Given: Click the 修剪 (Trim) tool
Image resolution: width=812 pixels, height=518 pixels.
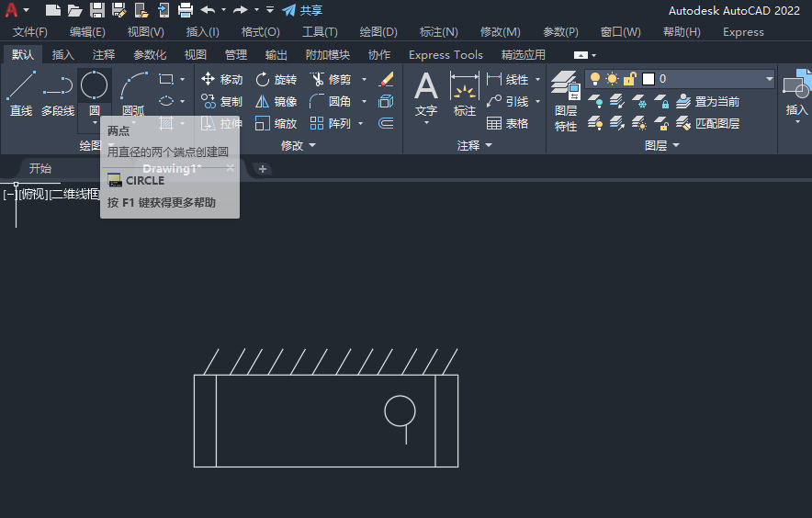Looking at the screenshot, I should 331,79.
